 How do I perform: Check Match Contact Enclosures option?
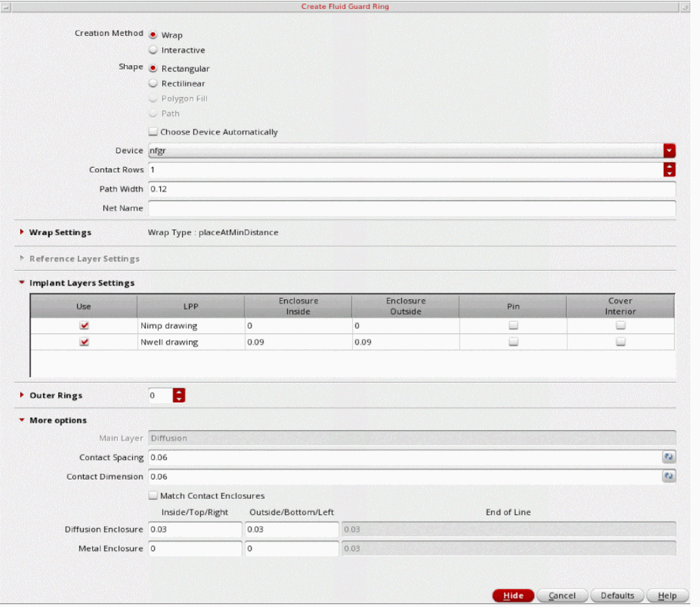(x=152, y=496)
